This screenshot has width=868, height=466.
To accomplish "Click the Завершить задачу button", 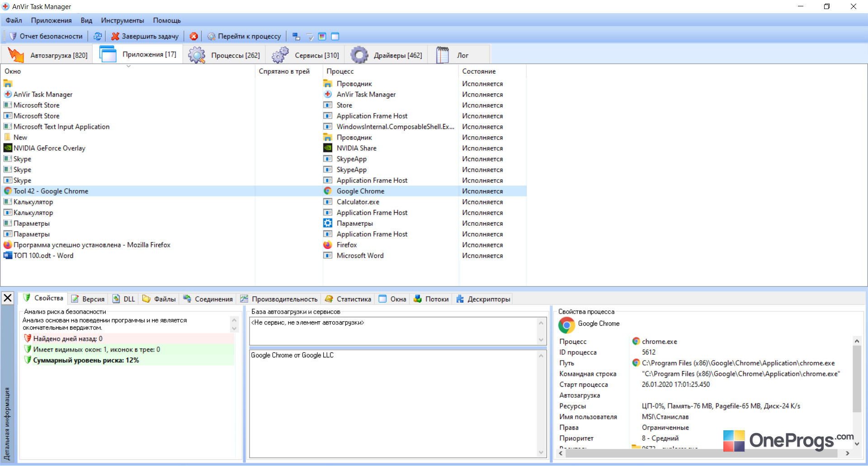I will [x=145, y=36].
